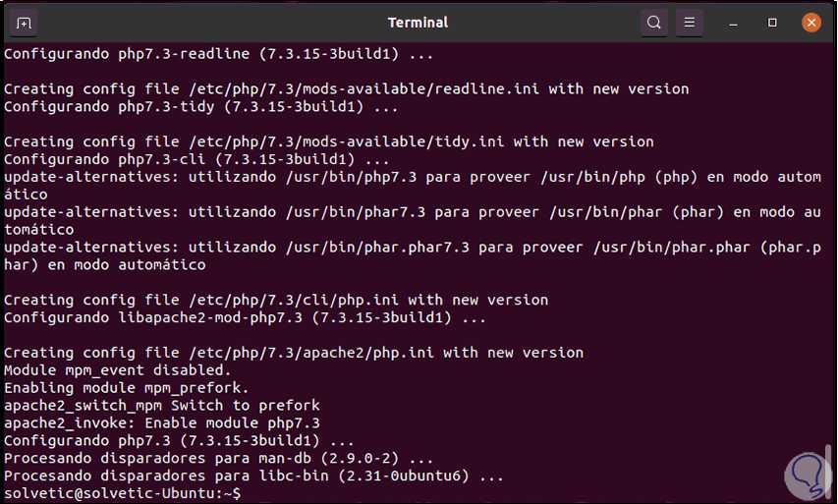Click the search magnifier icon
This screenshot has width=838, height=504.
653,22
